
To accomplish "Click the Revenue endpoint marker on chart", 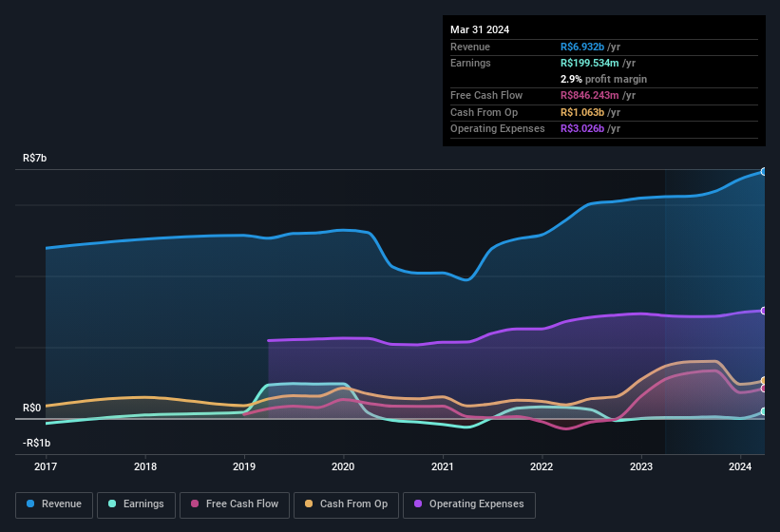I will tap(764, 172).
